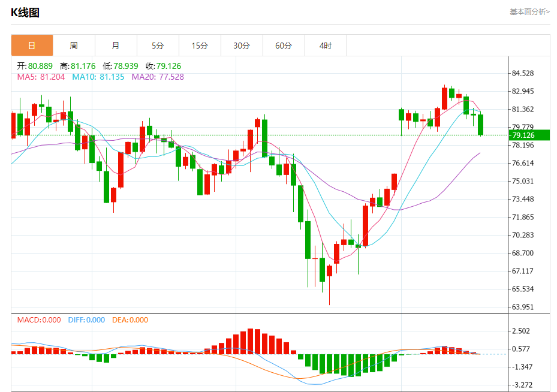The width and height of the screenshot is (557, 392).
Task: Click the 73.448 price axis label
Action: pos(523,199)
